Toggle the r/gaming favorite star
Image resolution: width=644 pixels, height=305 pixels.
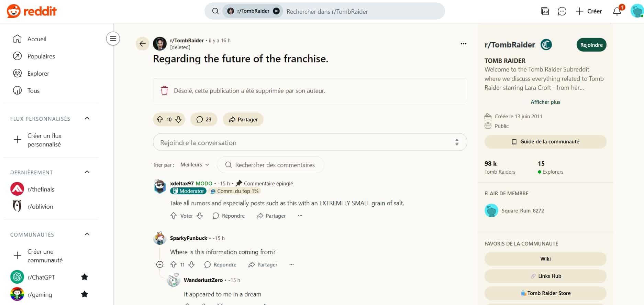pos(85,294)
